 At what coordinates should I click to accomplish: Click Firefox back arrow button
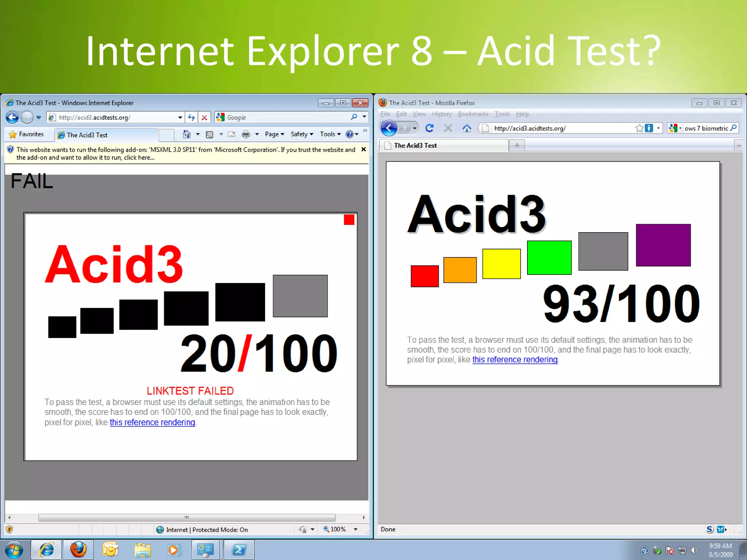[x=389, y=128]
